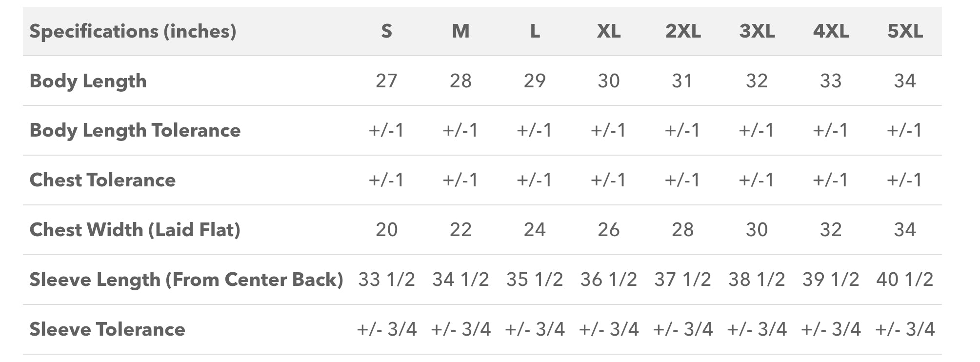This screenshot has height=362, width=980.
Task: Select the Sleeve Tolerance row label
Action: tap(107, 329)
